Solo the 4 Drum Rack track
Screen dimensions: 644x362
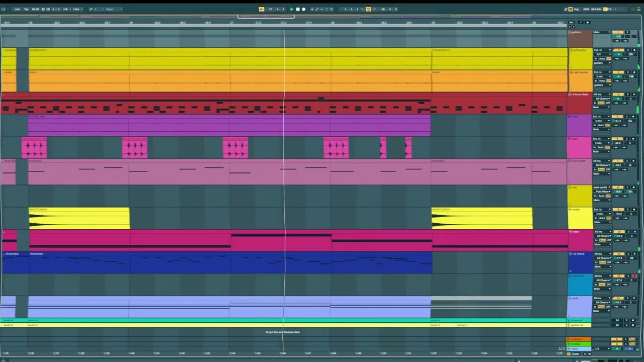coord(628,95)
